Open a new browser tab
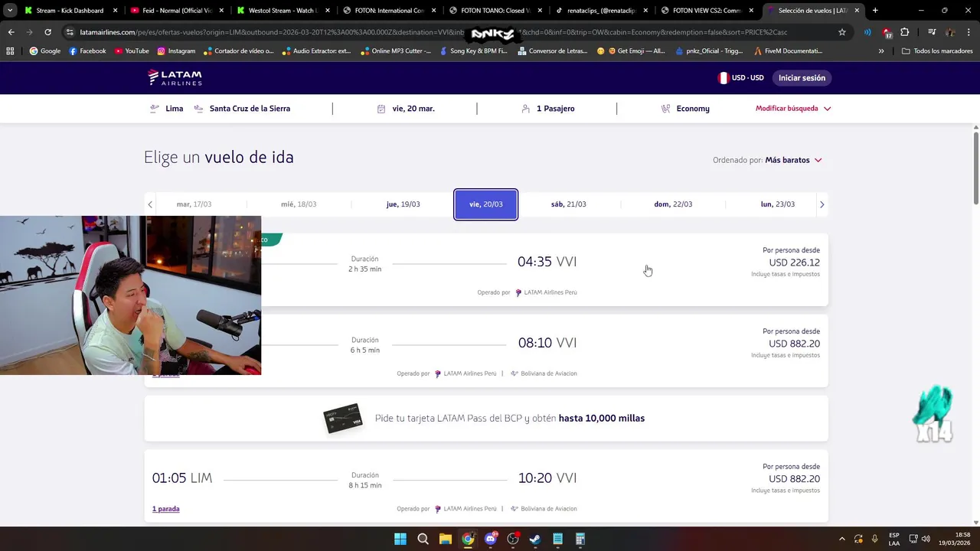 coord(875,11)
